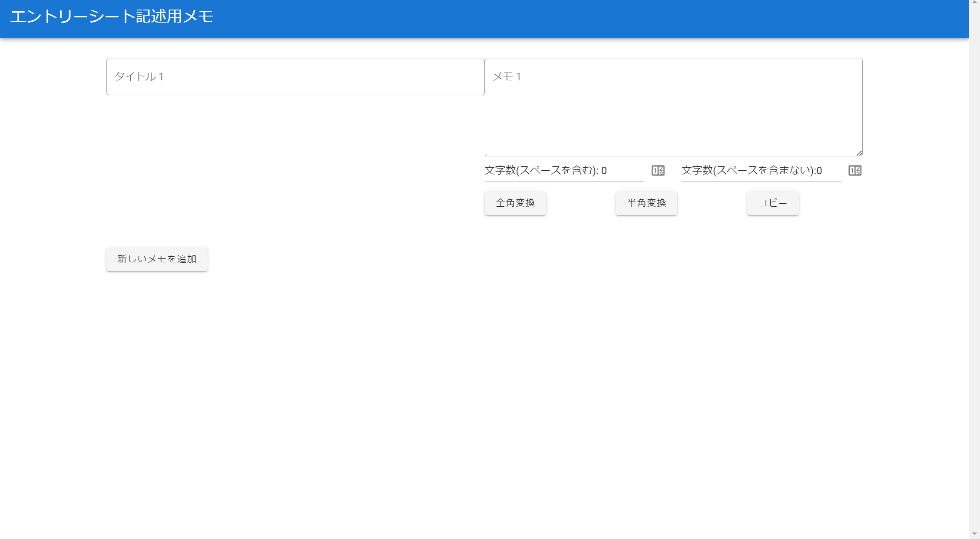The height and width of the screenshot is (539, 980).
Task: Select the 文字数(スペースを含む): 0 field
Action: (x=564, y=171)
